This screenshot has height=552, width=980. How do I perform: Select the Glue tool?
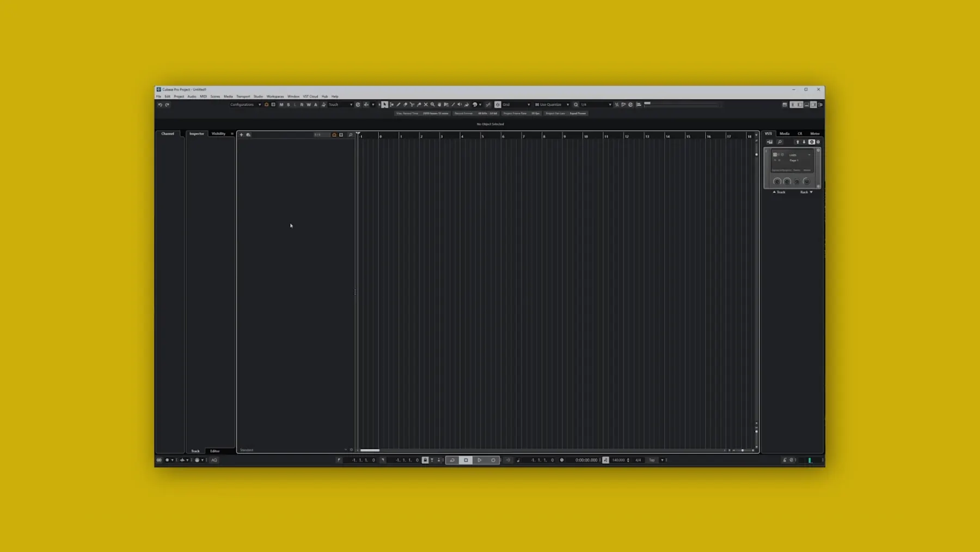(419, 105)
